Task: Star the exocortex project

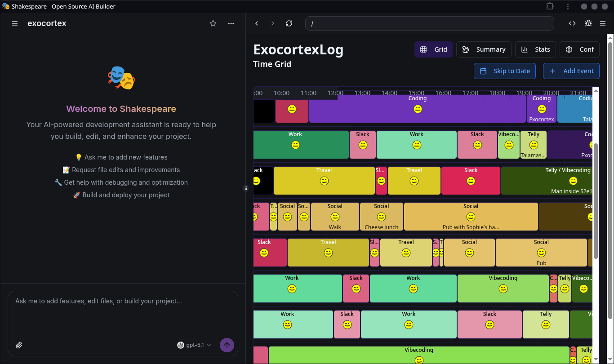Action: coord(213,23)
